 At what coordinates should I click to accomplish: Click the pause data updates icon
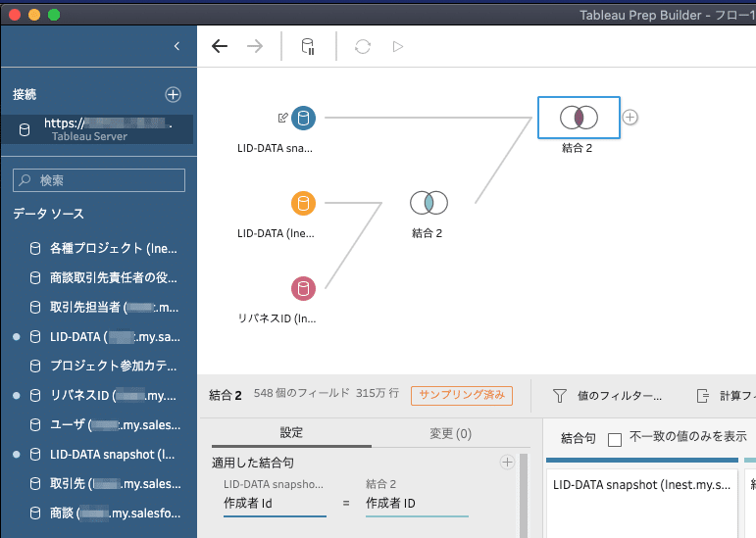click(x=308, y=46)
